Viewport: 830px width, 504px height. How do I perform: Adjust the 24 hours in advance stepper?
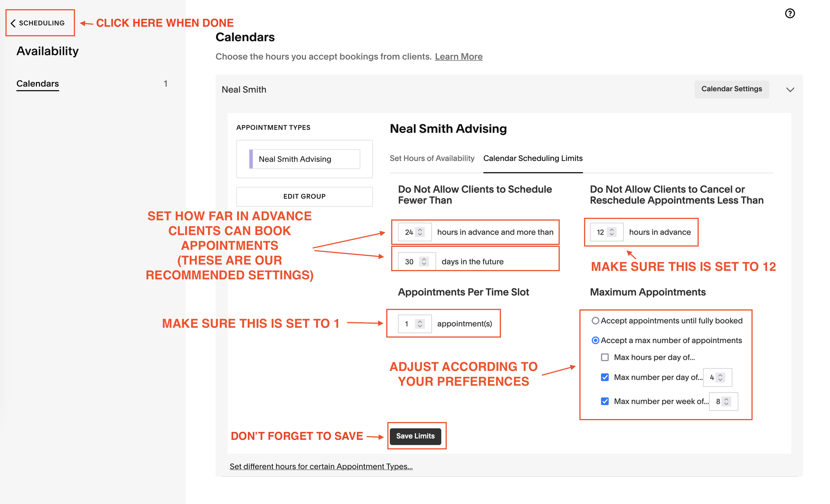pos(420,232)
